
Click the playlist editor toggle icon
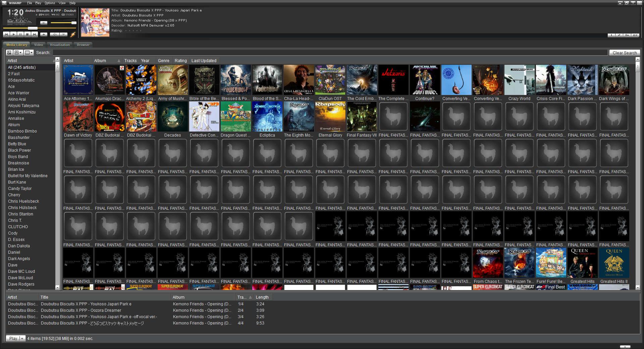(635, 35)
